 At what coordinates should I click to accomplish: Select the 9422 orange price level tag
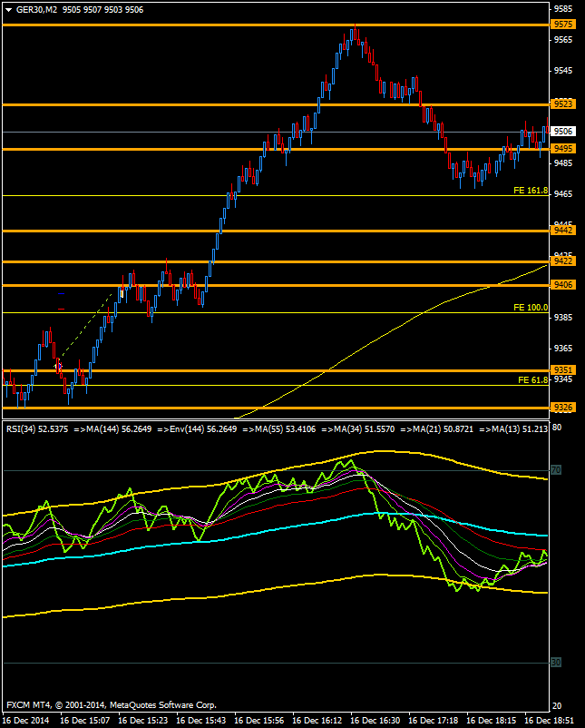(562, 261)
